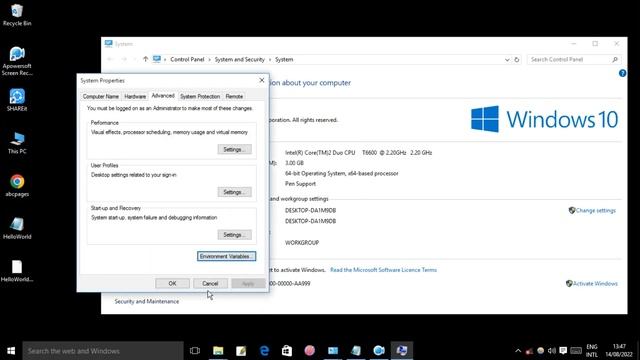Click the ENG INTL language indicator
640x360 pixels.
592,351
